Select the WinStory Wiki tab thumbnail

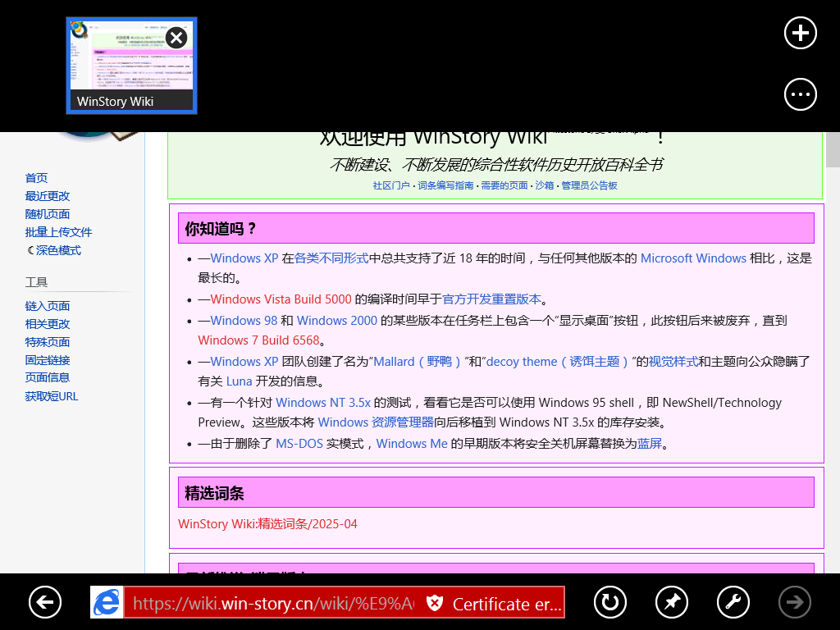132,66
